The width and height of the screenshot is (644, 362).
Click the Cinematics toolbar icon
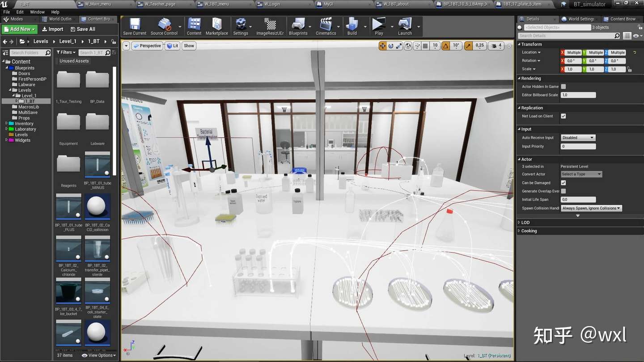[326, 26]
